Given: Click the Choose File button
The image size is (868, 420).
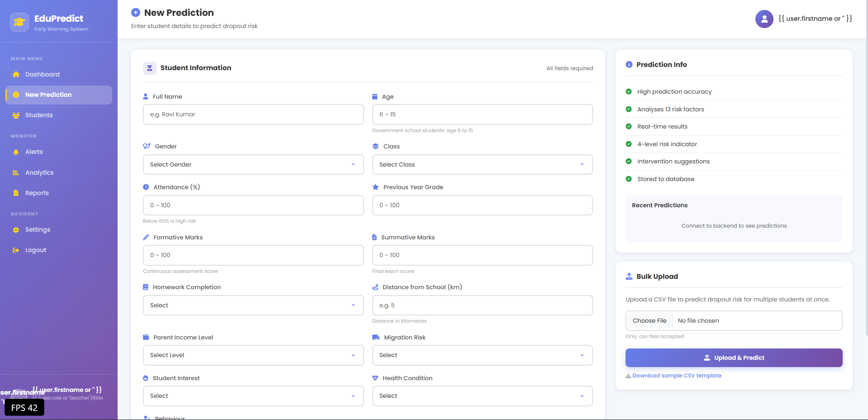Looking at the screenshot, I should point(650,320).
